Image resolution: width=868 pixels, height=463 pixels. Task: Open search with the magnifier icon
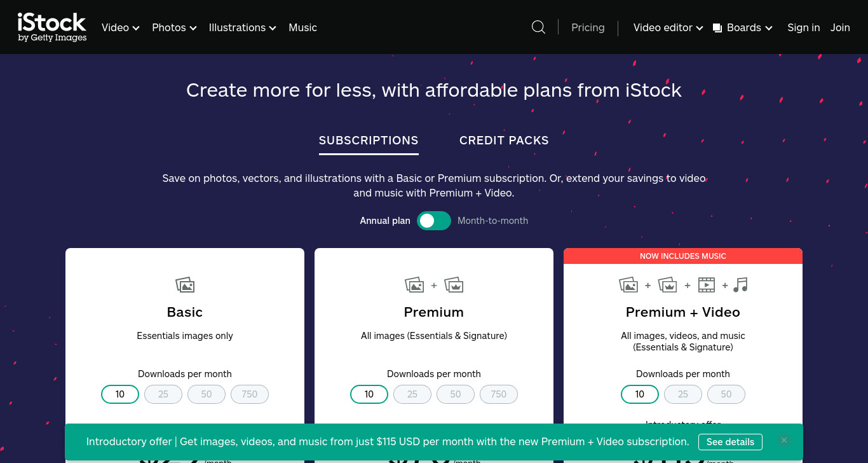(x=538, y=27)
